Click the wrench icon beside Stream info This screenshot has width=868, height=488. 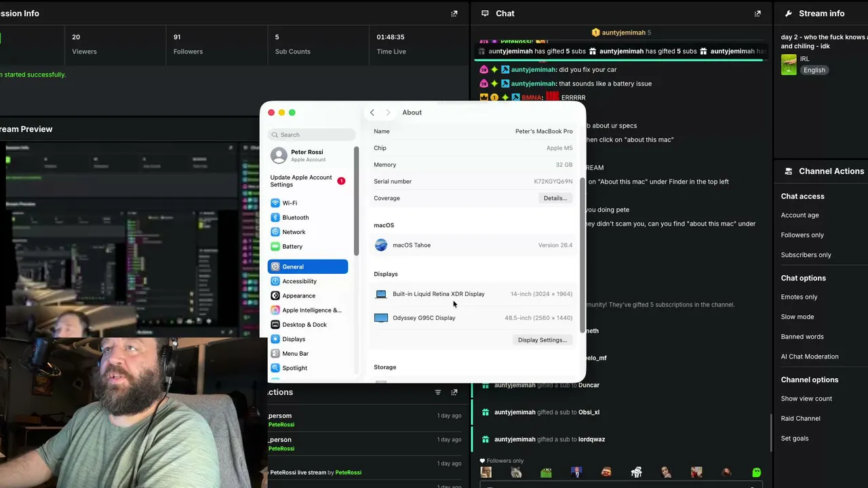tap(789, 14)
